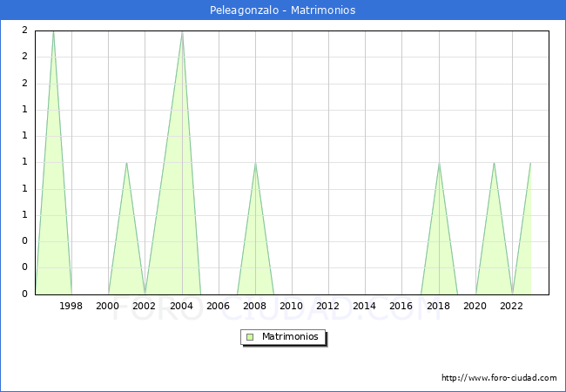Select the 2004 peak data point
The width and height of the screenshot is (566, 392).
pos(182,31)
